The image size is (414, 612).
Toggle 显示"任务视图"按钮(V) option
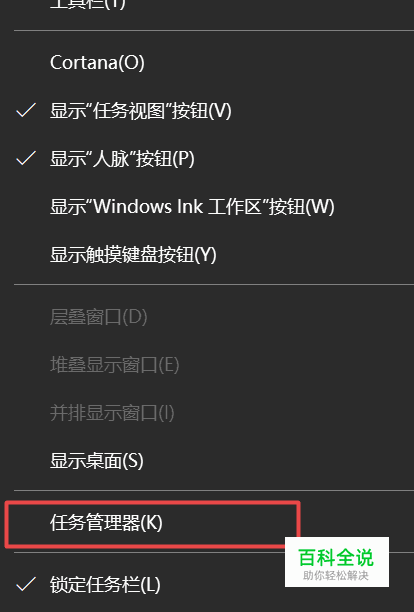[x=207, y=110]
